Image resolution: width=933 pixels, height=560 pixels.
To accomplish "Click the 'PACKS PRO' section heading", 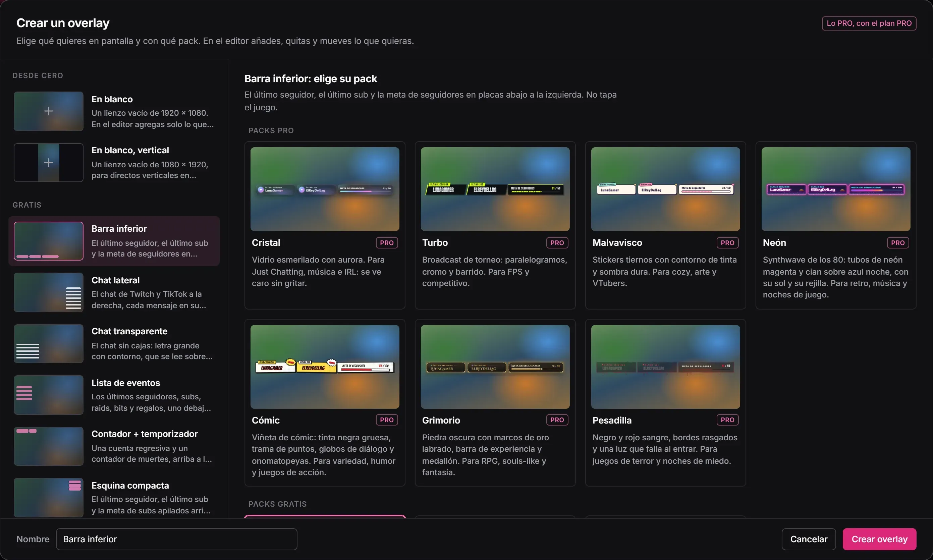I will 271,130.
